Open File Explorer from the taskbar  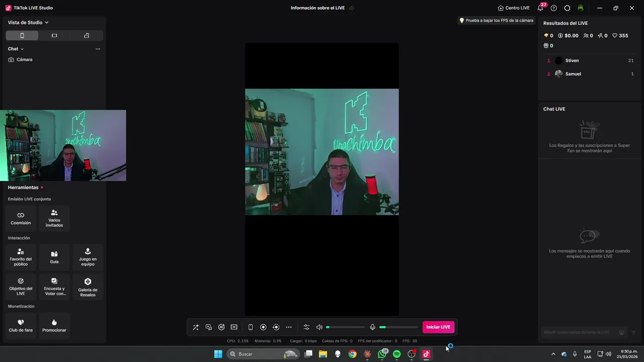pyautogui.click(x=323, y=354)
